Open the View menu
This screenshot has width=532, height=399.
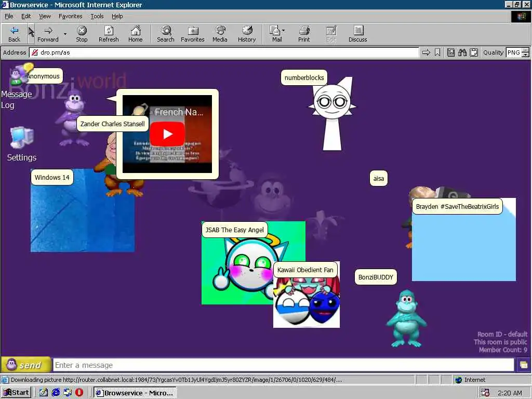tap(45, 16)
